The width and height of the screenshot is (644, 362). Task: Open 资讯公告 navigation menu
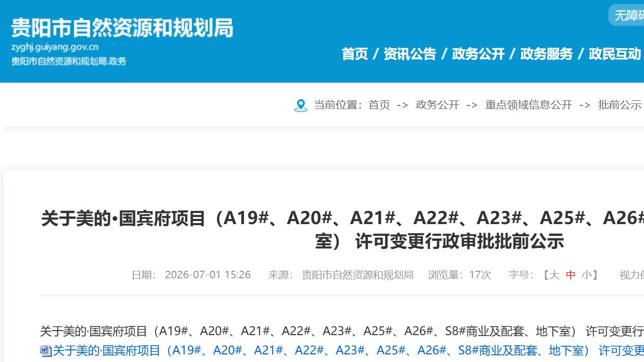(x=410, y=54)
